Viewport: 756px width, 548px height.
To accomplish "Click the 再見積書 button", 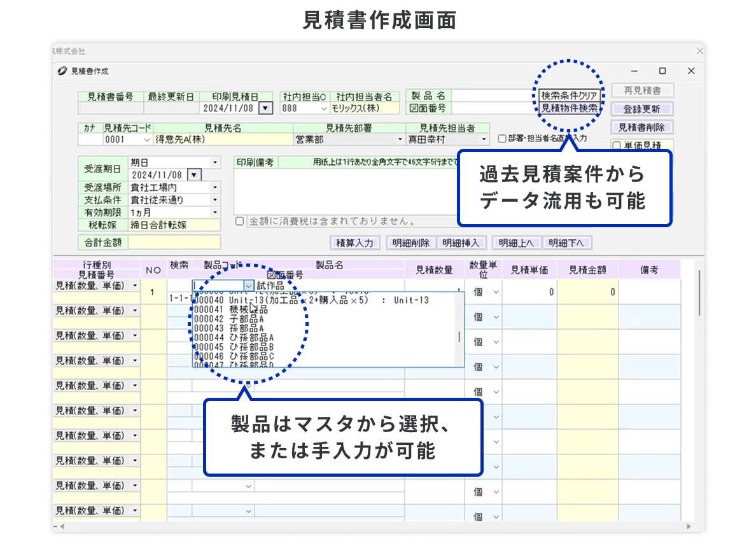I will (641, 90).
